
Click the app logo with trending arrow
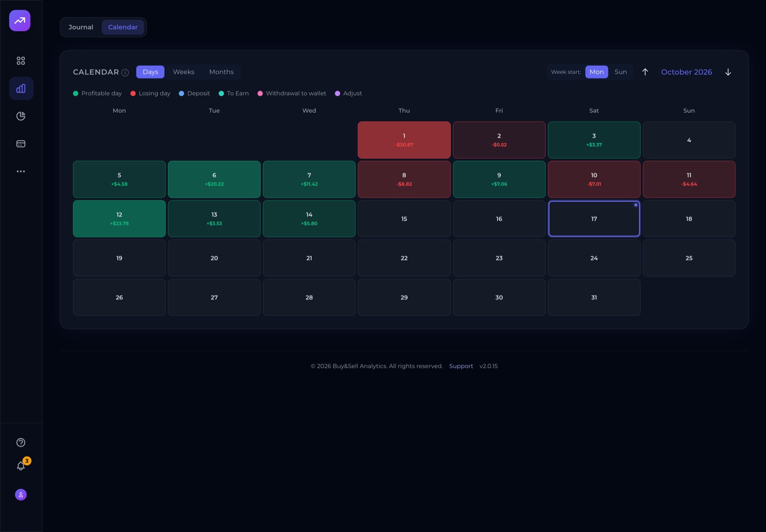pyautogui.click(x=20, y=21)
